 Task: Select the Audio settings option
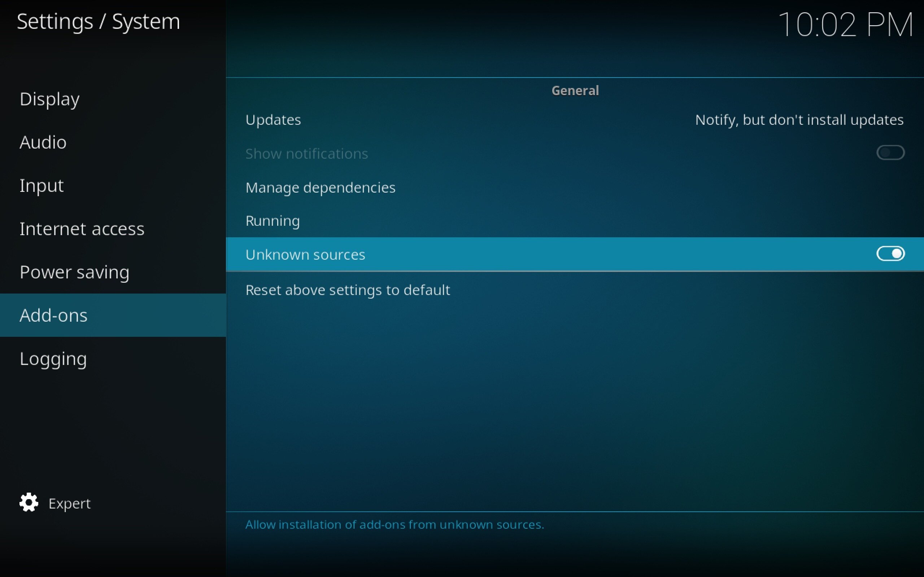[43, 142]
